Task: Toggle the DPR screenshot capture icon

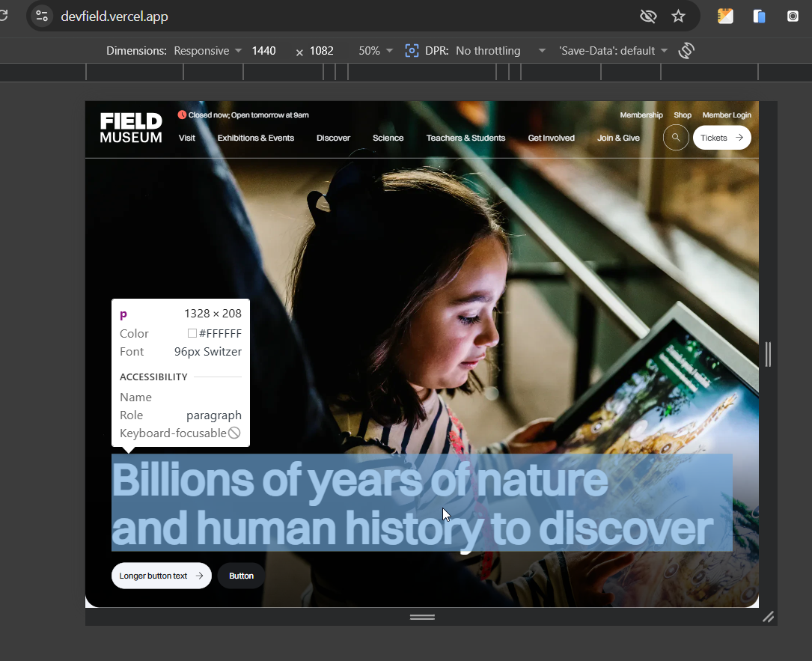Action: pos(412,51)
